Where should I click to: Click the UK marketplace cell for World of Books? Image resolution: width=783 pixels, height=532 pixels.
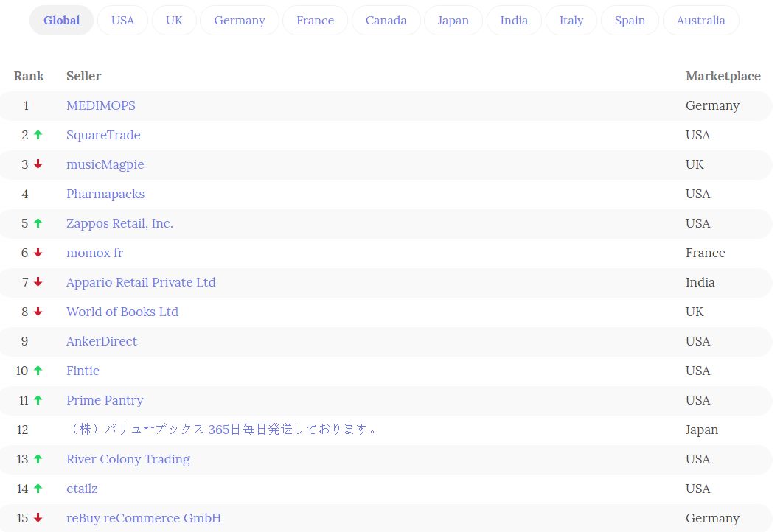click(695, 312)
